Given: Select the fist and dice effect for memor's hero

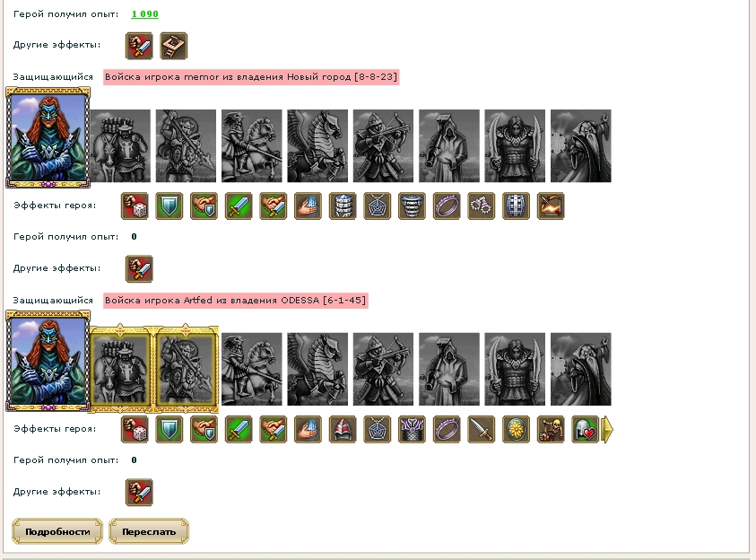Looking at the screenshot, I should (x=135, y=206).
